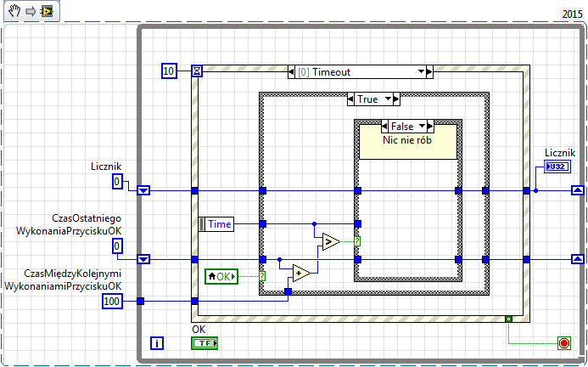Select the loop iteration terminal i
This screenshot has height=367, width=588.
[x=157, y=343]
